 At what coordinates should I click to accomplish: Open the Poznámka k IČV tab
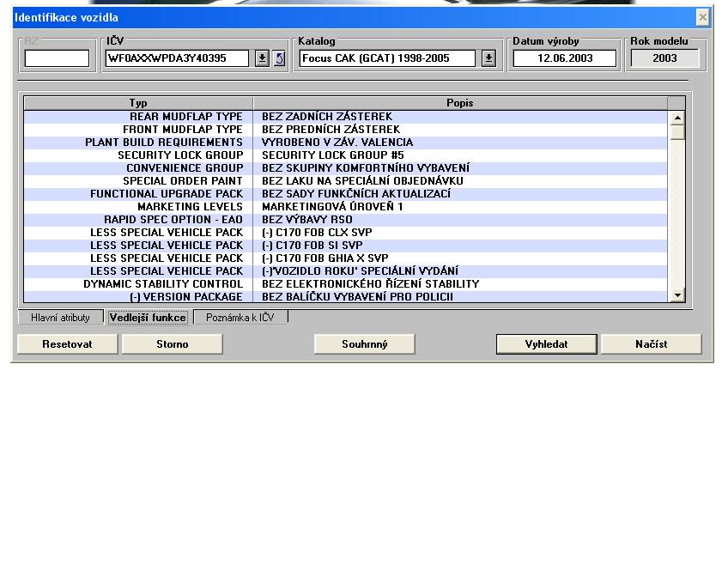point(240,318)
